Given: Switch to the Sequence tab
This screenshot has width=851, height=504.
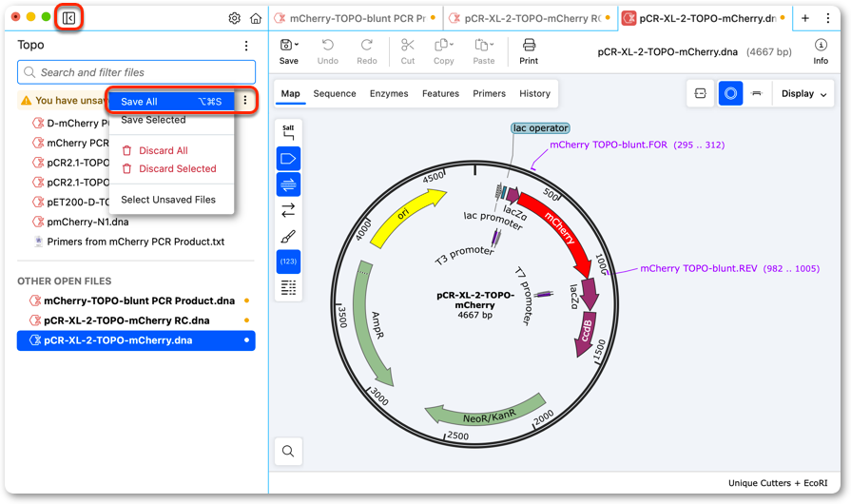Looking at the screenshot, I should point(335,94).
